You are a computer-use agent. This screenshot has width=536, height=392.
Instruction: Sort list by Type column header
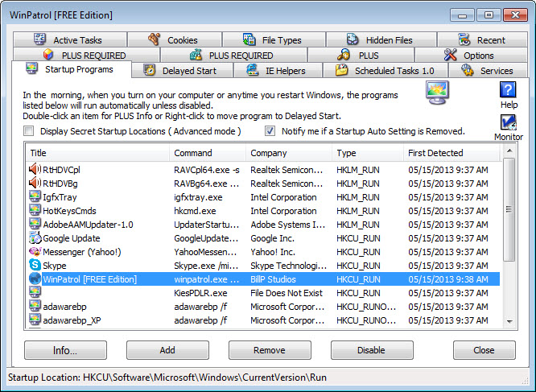pos(368,153)
